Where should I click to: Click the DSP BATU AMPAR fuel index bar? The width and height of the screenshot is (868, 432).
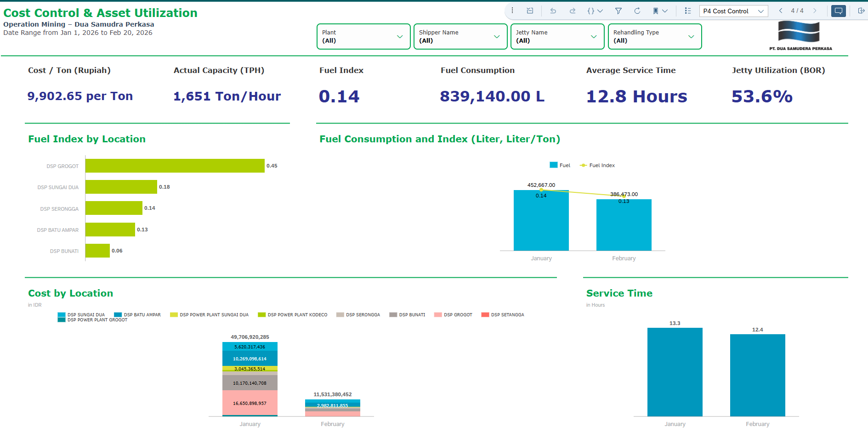[x=110, y=230]
